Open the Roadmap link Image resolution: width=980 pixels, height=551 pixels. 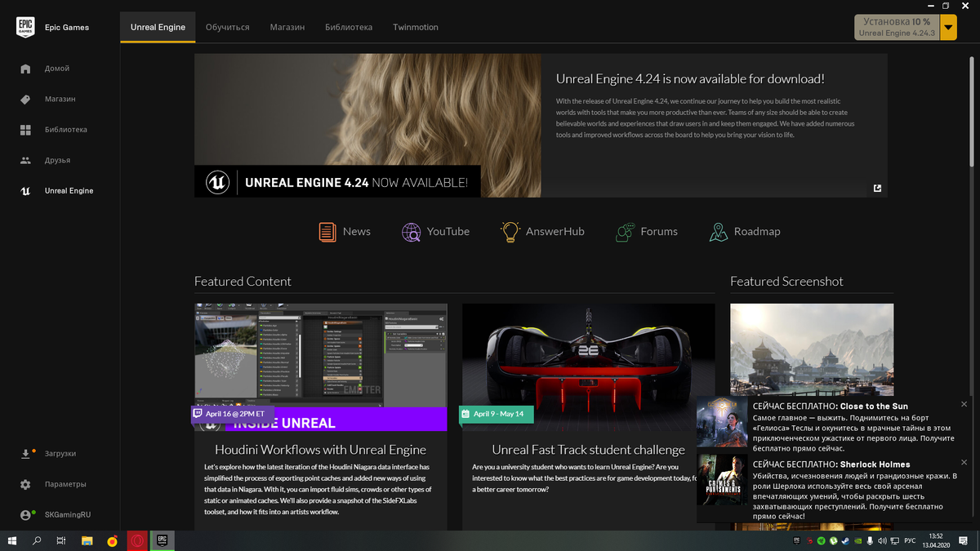[757, 232]
